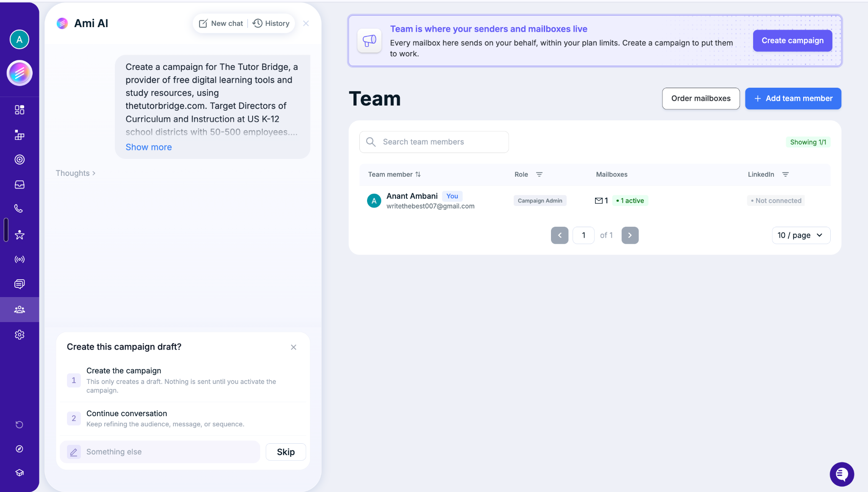Screen dimensions: 868x492
Task: Open the support chat bubble widget
Action: coord(842,474)
